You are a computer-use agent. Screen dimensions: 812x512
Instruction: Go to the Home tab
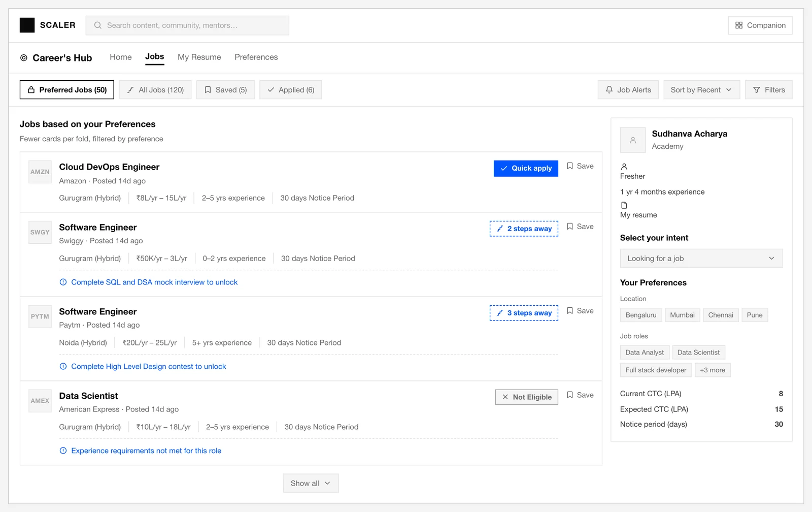coord(121,57)
